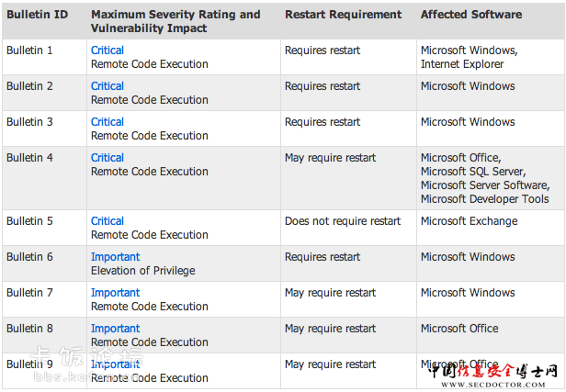566x392 pixels.
Task: Click the Microsoft Exchange cell
Action: click(x=469, y=221)
